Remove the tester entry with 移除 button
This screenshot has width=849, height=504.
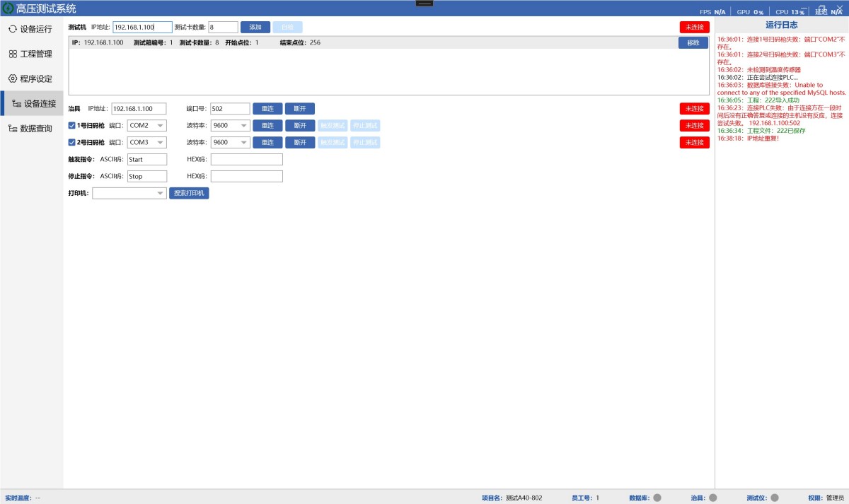click(x=693, y=43)
